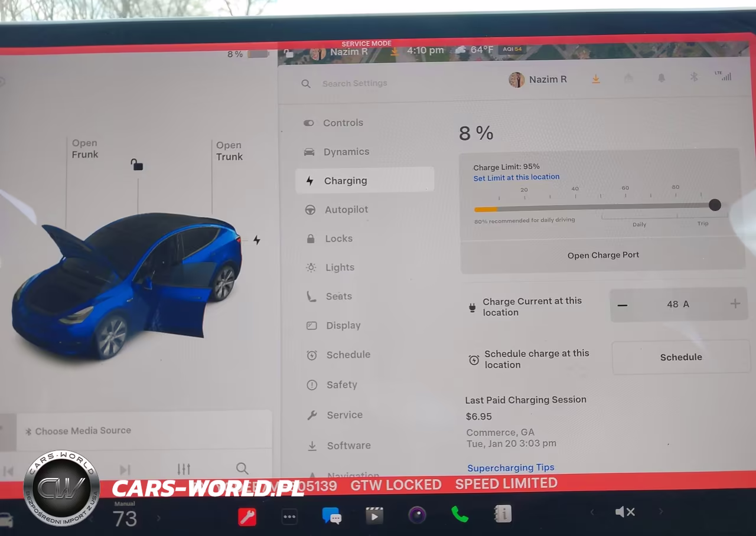Click the orange software download icon
756x536 pixels.
pos(596,79)
